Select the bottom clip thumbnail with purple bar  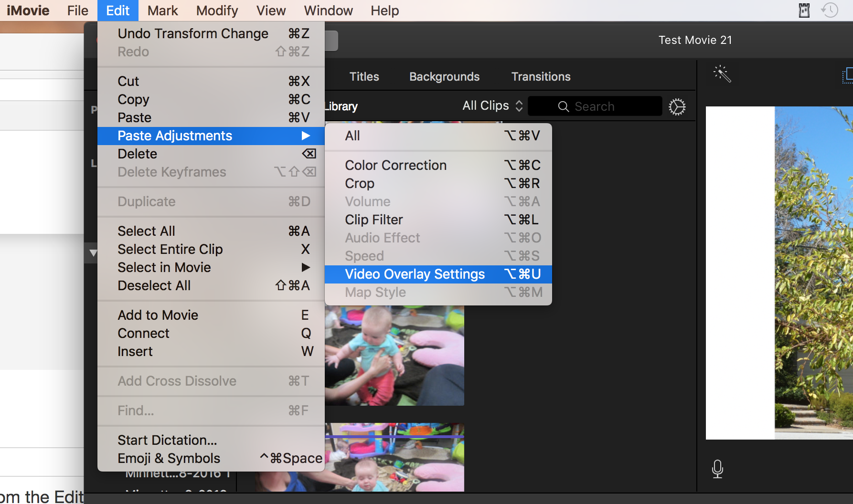click(395, 457)
